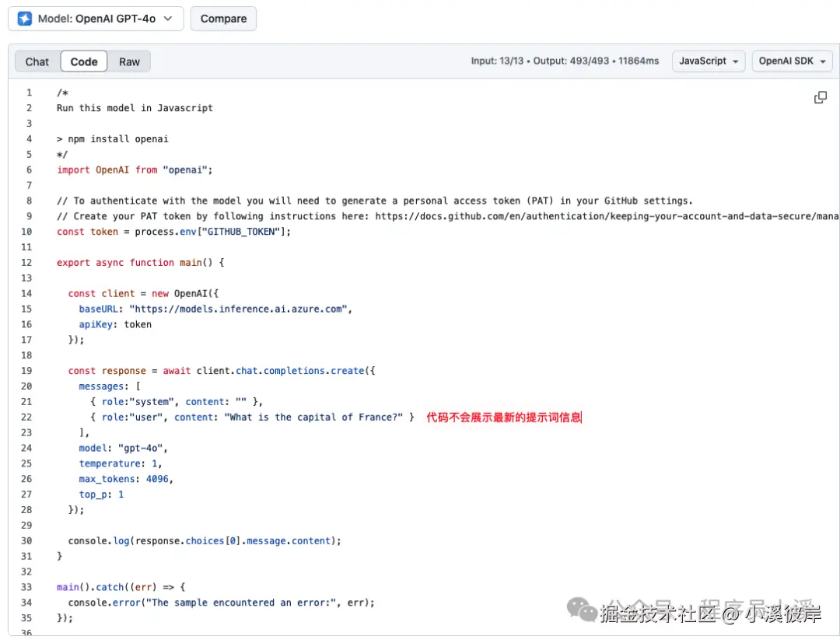Click the 'temperature: 1' line
Viewport: 840px width, 643px height.
pos(121,463)
